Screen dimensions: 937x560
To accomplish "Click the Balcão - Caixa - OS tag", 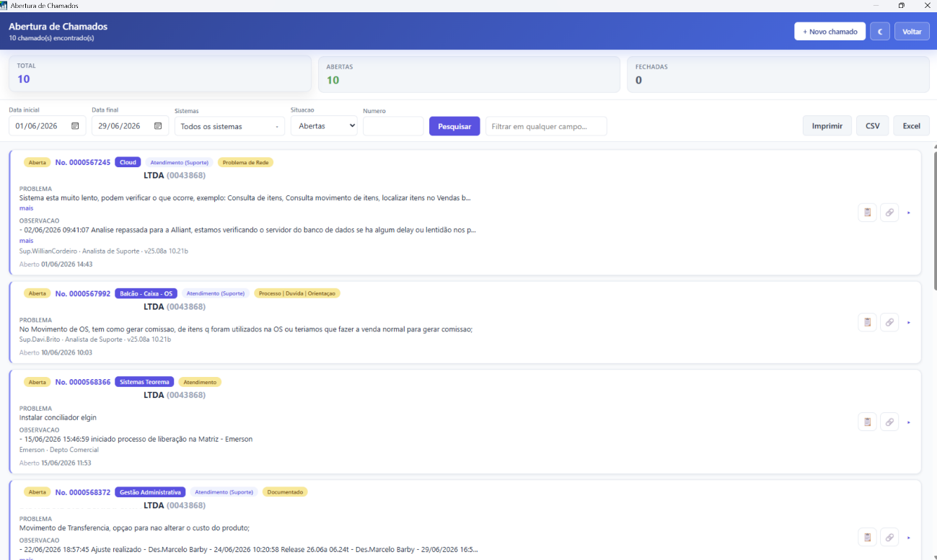I will click(x=146, y=293).
